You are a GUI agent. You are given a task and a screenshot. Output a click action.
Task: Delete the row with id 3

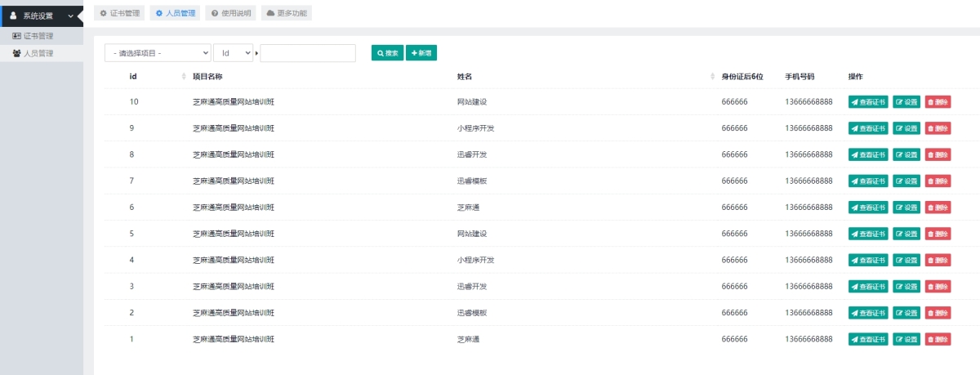pyautogui.click(x=938, y=287)
